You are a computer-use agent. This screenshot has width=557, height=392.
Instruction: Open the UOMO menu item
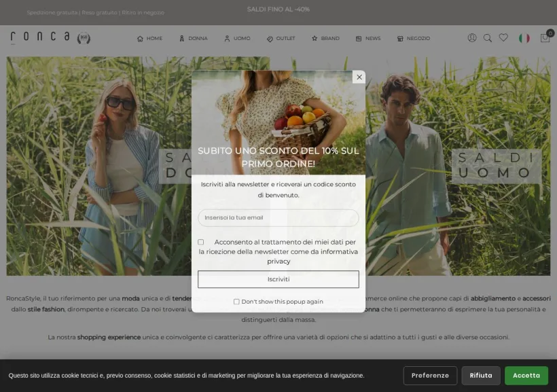click(x=237, y=38)
